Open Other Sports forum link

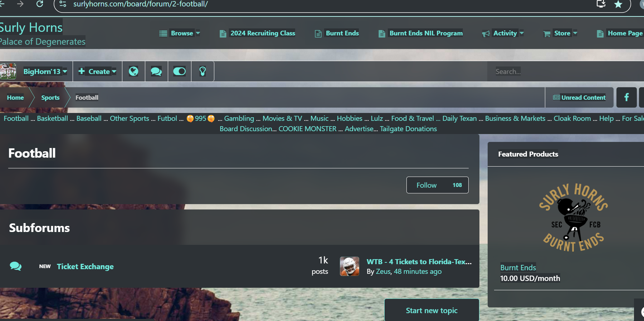(x=130, y=118)
